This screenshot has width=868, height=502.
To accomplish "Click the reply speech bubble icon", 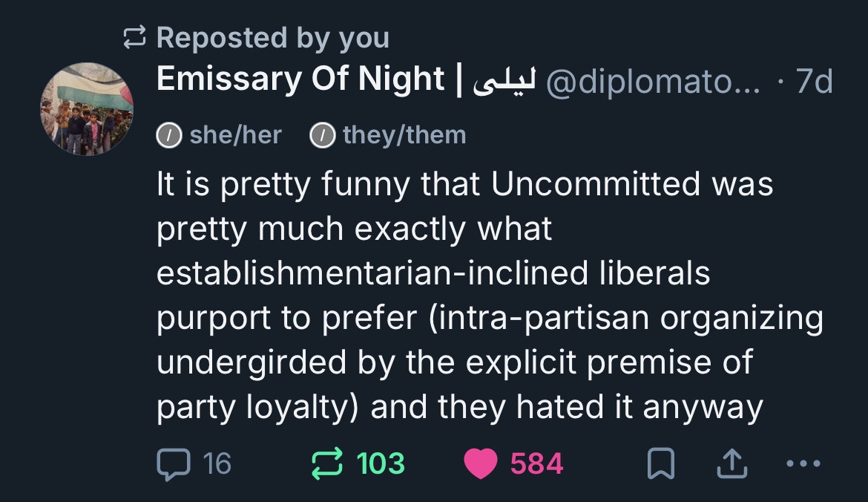I will pyautogui.click(x=174, y=463).
